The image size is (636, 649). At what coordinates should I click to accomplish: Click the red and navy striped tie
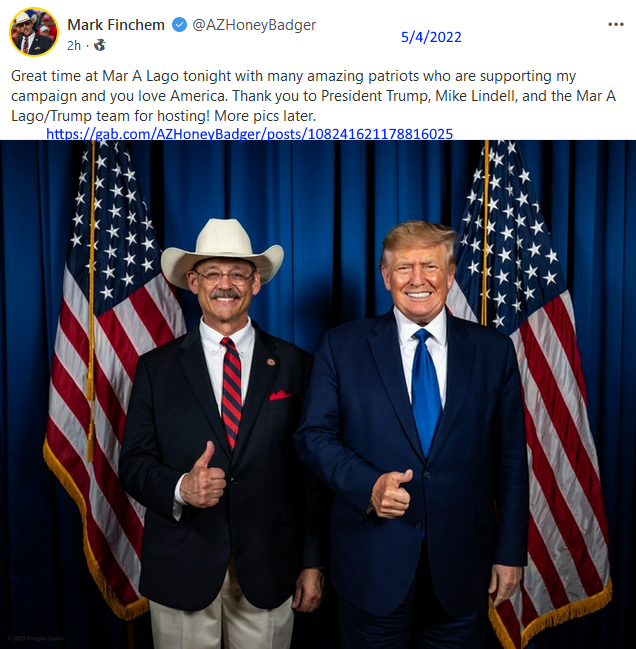[231, 393]
